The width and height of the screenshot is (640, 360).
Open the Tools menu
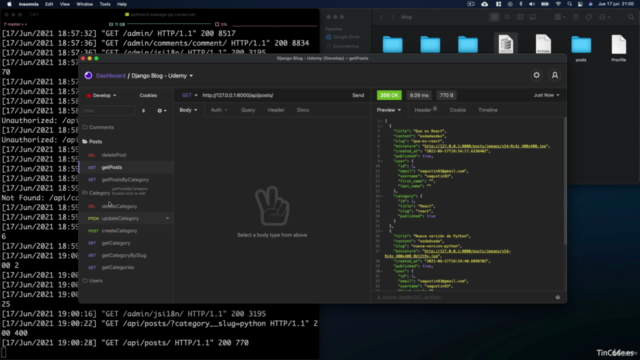105,4
